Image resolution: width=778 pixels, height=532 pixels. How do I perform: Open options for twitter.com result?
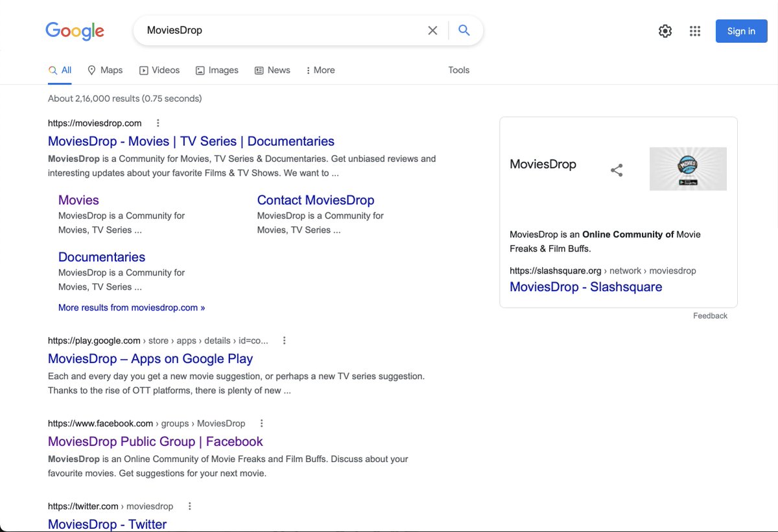click(190, 506)
